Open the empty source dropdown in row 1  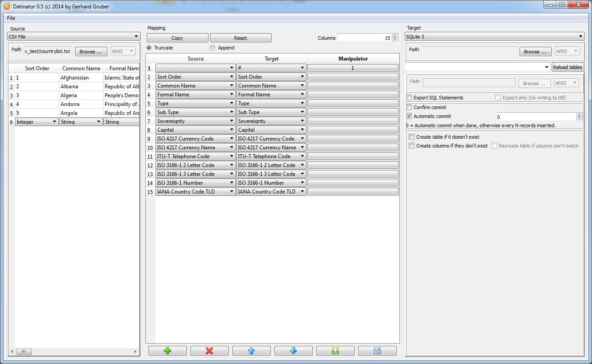[195, 68]
